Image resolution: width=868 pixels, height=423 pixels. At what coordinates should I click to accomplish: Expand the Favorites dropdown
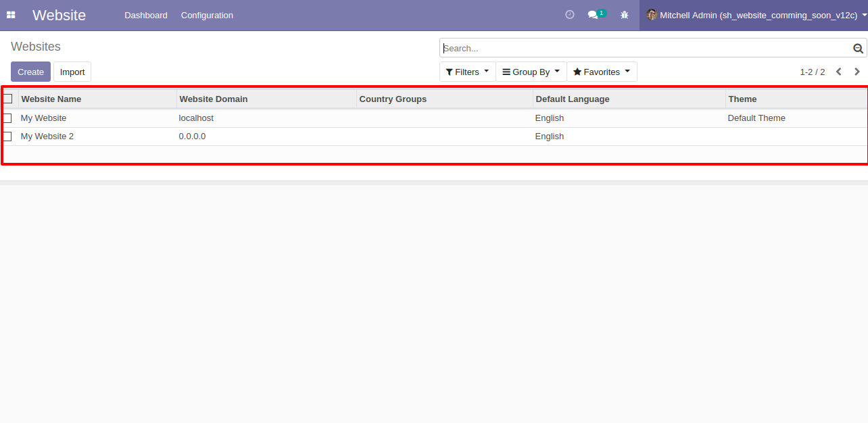click(x=602, y=72)
